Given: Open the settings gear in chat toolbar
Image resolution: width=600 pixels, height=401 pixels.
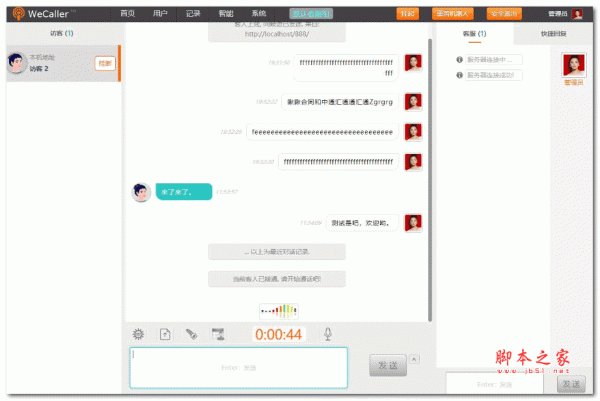Looking at the screenshot, I should [x=138, y=334].
